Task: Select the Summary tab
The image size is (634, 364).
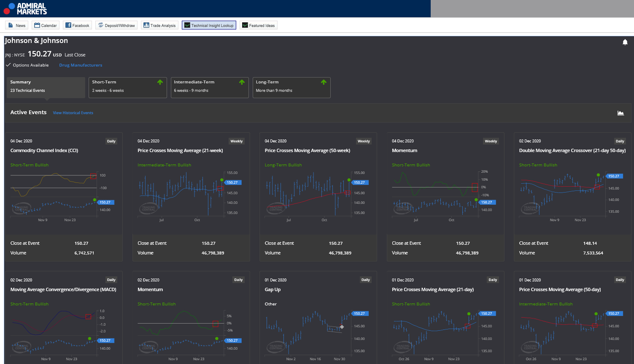Action: tap(46, 88)
